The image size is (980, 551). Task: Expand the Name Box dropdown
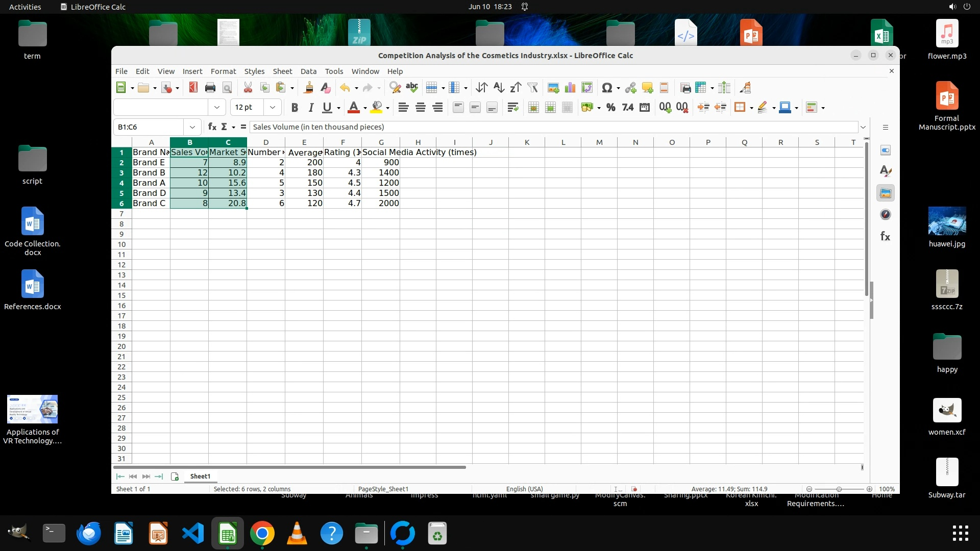(192, 127)
